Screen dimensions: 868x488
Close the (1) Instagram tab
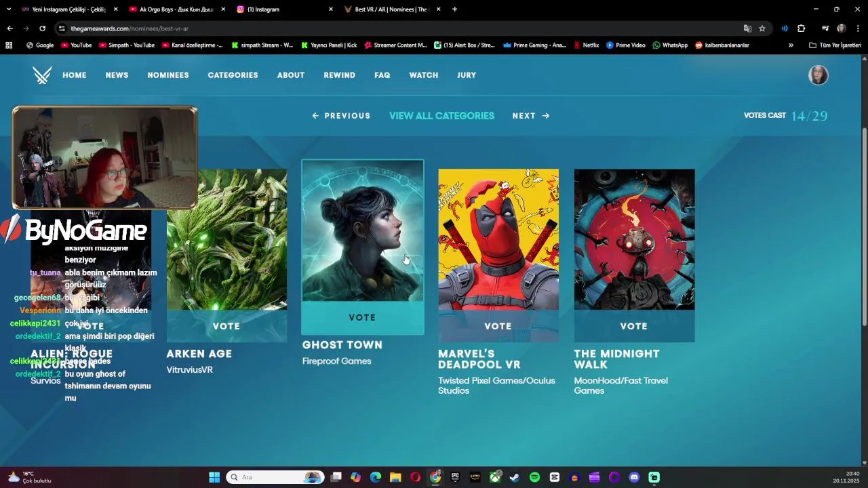(331, 9)
